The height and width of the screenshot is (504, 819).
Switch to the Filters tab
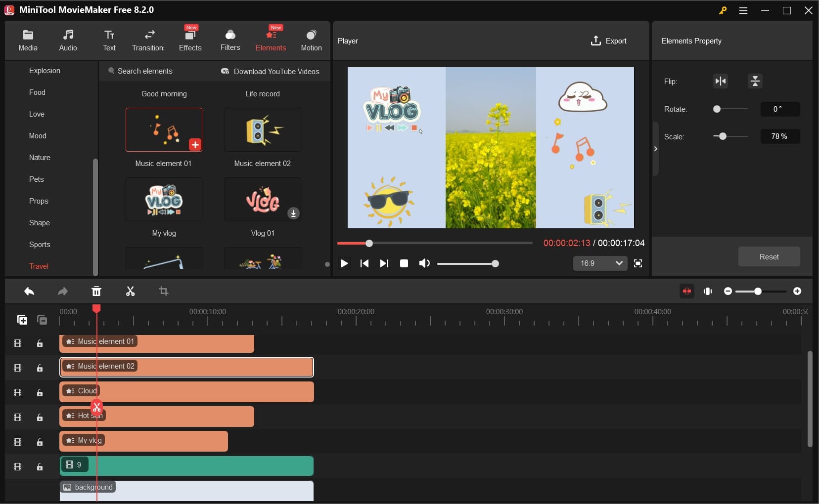(x=230, y=41)
